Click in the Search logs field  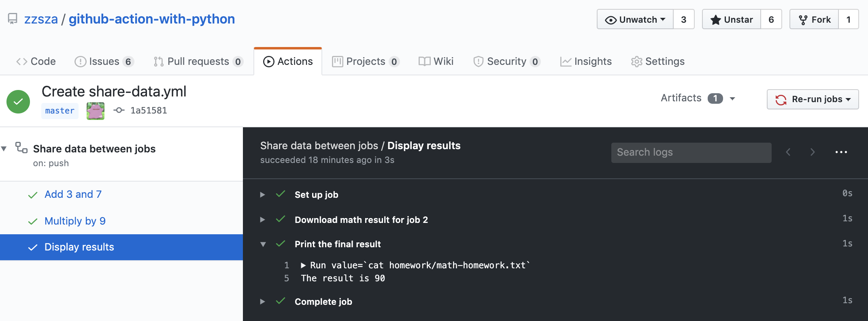coord(691,152)
